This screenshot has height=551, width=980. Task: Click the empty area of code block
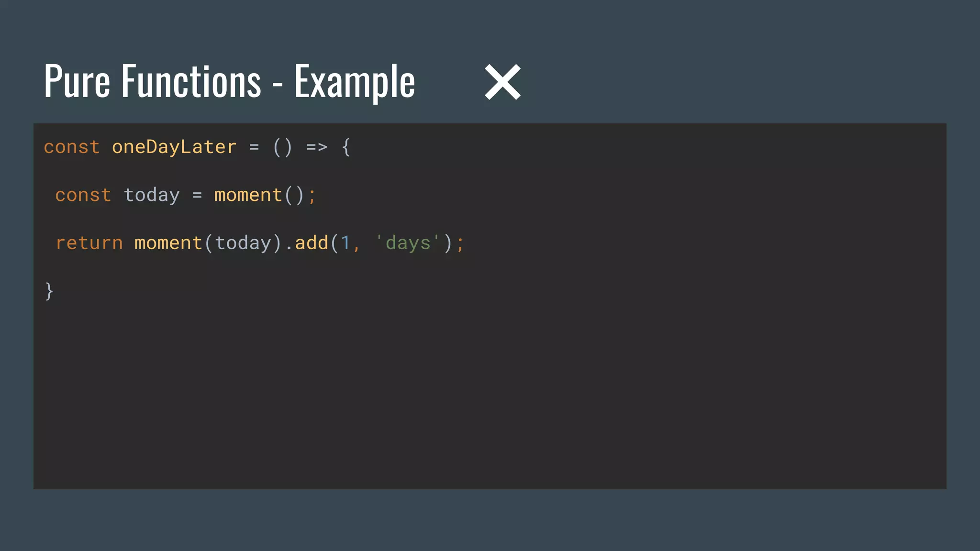pyautogui.click(x=574, y=383)
